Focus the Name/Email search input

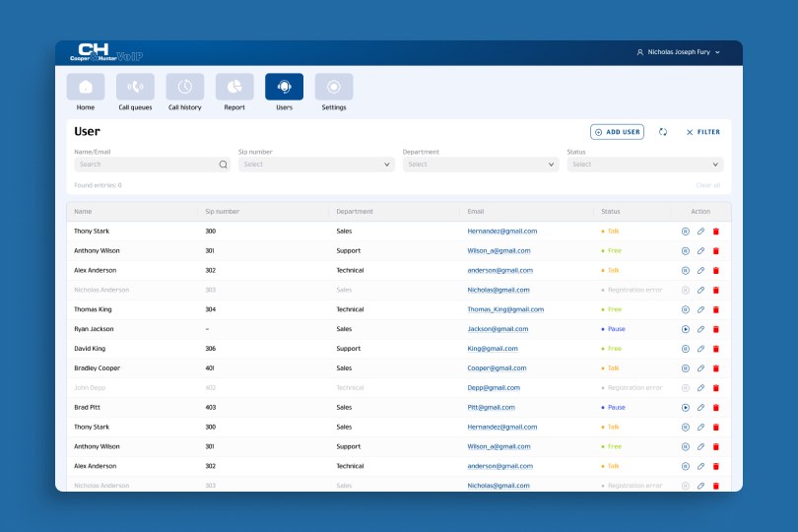[x=146, y=165]
